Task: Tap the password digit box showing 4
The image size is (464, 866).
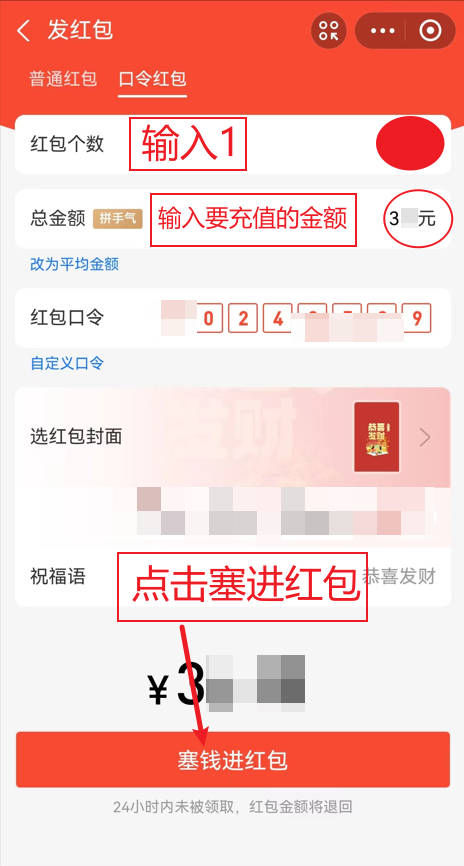Action: (x=277, y=318)
